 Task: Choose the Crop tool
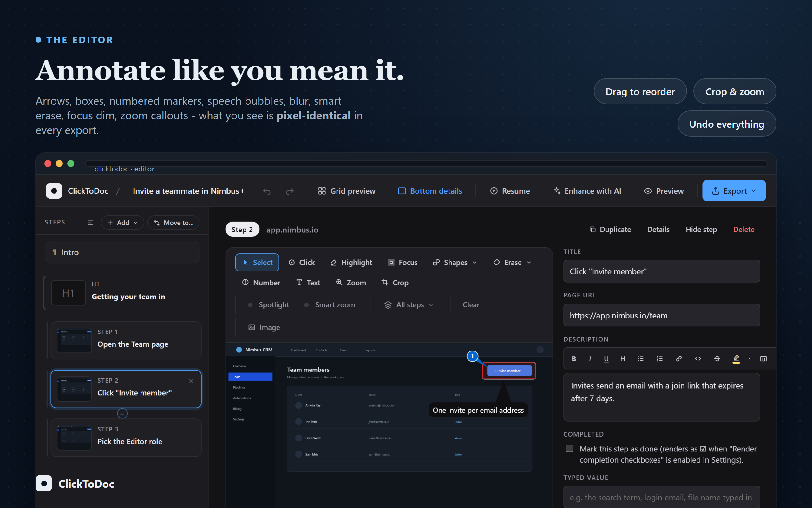point(395,283)
